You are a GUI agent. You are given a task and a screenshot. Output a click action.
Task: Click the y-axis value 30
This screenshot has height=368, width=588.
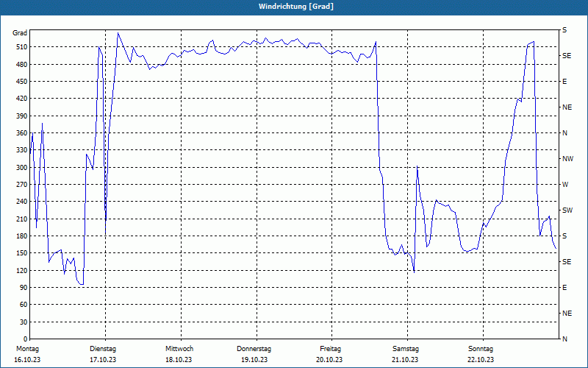pyautogui.click(x=23, y=322)
